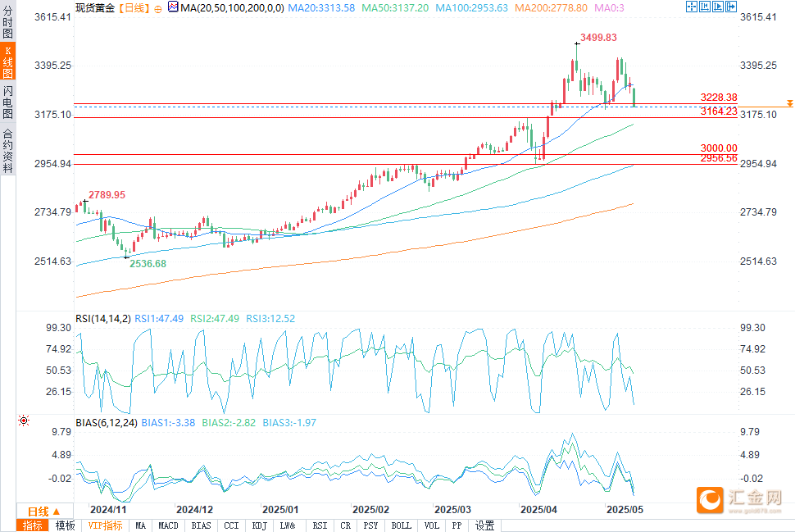Click the RSI3:12.52 value
Image resolution: width=795 pixels, height=532 pixels.
click(x=270, y=319)
